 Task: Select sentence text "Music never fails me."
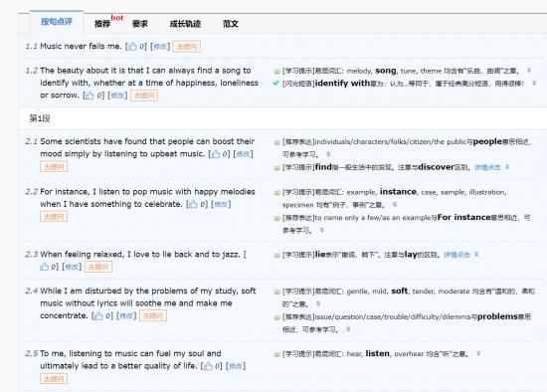point(81,46)
